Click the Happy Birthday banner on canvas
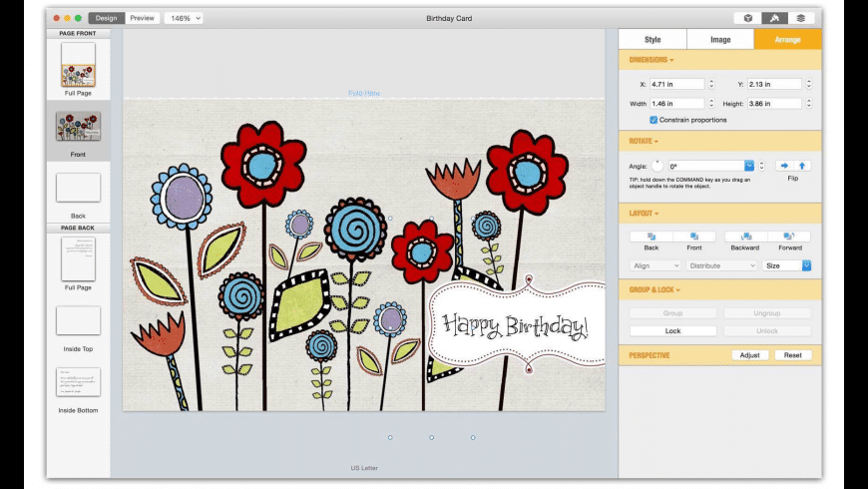 click(516, 325)
